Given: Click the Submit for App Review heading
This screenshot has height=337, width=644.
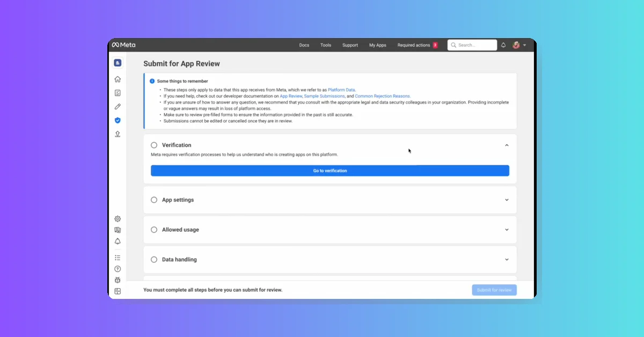Looking at the screenshot, I should point(181,63).
